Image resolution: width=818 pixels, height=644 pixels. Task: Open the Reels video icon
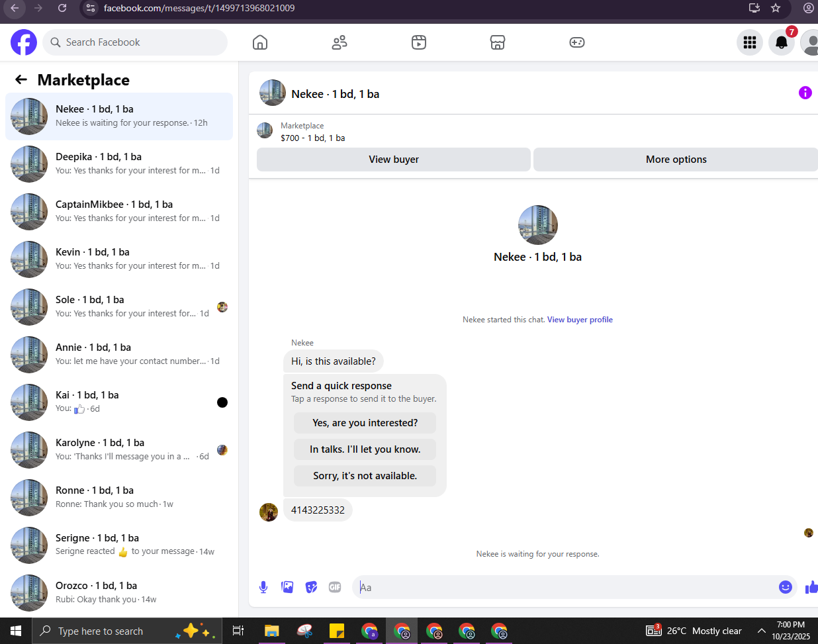419,42
